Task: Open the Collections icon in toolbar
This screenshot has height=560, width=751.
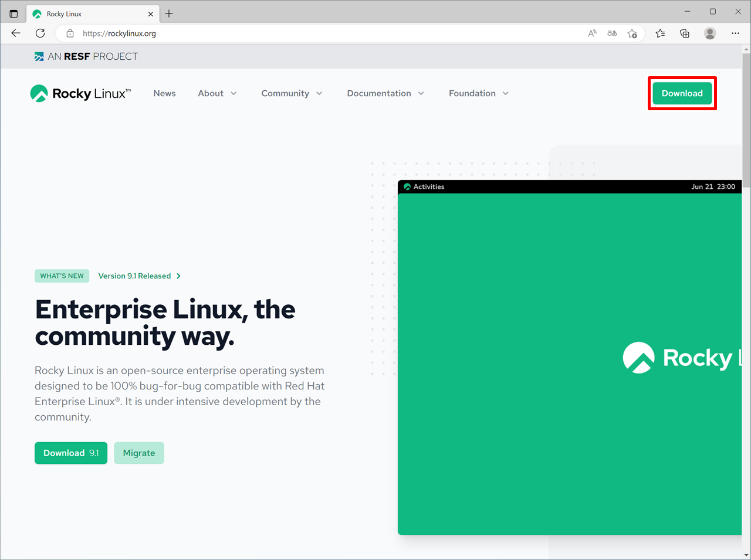Action: 685,33
